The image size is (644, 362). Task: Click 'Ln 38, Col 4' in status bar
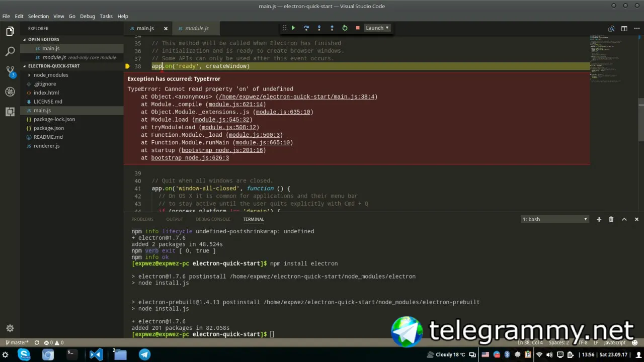(x=530, y=343)
